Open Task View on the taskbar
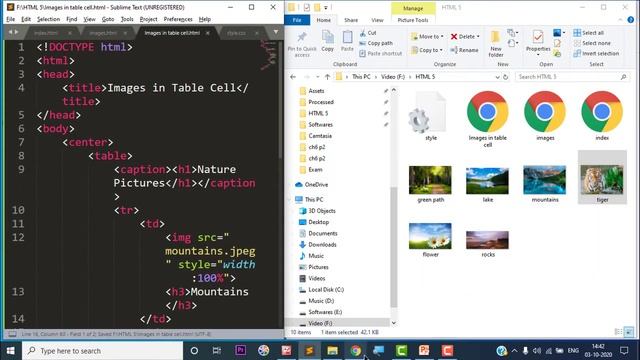The height and width of the screenshot is (360, 640). 217,351
